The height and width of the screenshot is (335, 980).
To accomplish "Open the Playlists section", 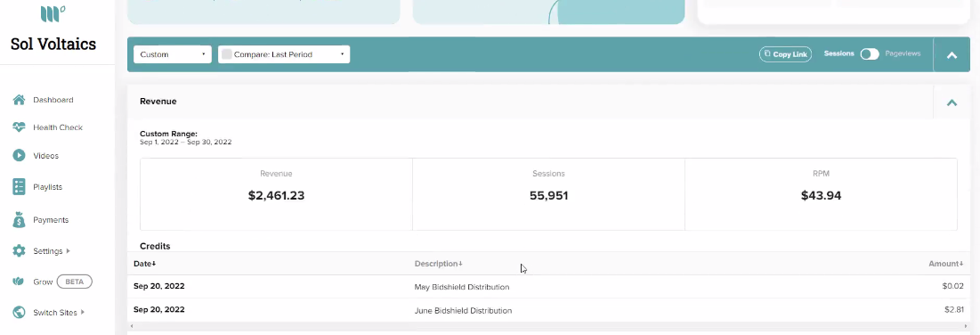I will [47, 186].
